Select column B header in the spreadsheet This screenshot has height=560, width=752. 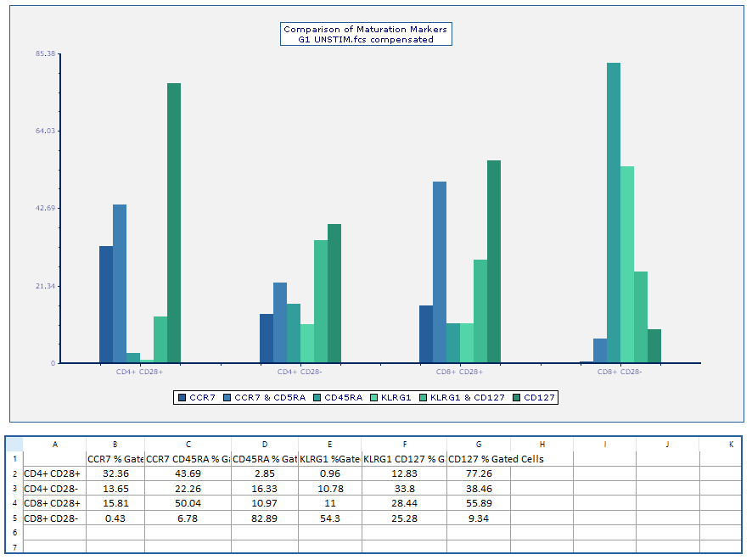pyautogui.click(x=115, y=444)
